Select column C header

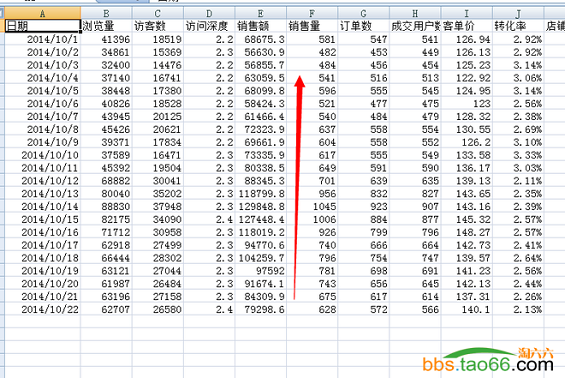coord(158,13)
